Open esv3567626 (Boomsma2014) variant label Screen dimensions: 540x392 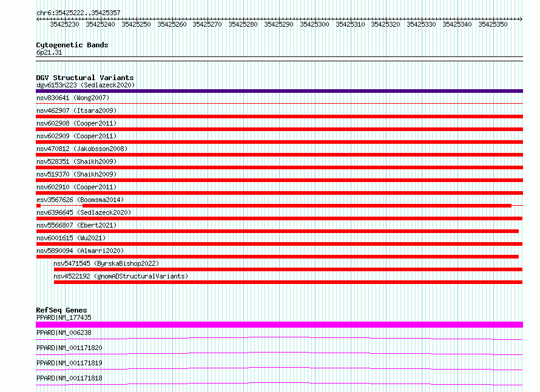[80, 200]
